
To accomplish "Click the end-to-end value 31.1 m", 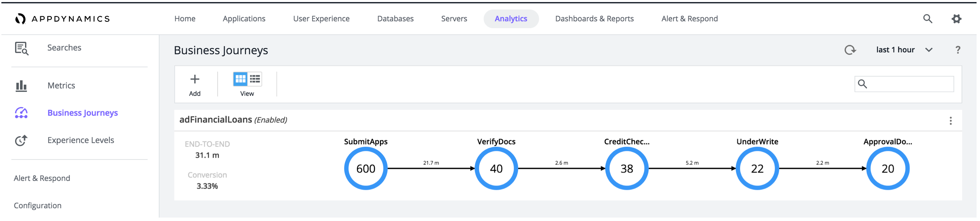I will pyautogui.click(x=208, y=155).
